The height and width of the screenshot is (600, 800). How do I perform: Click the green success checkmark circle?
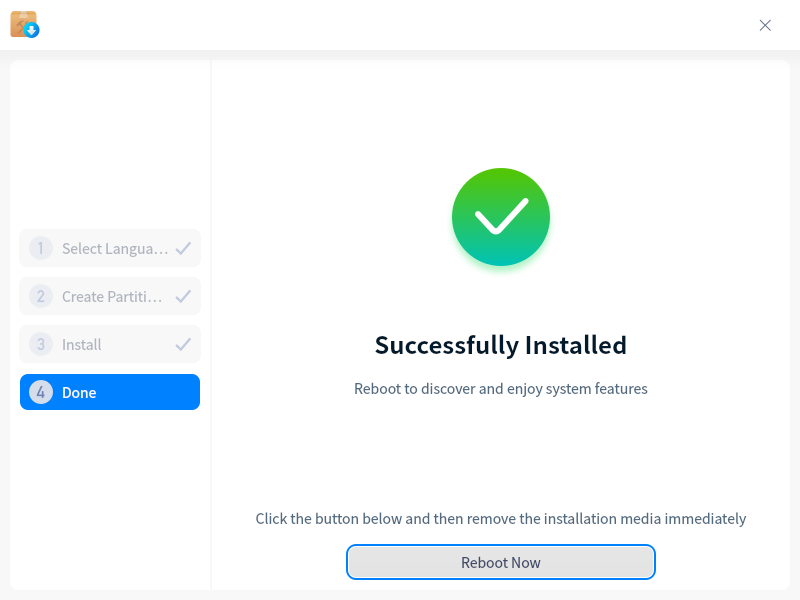[x=501, y=217]
